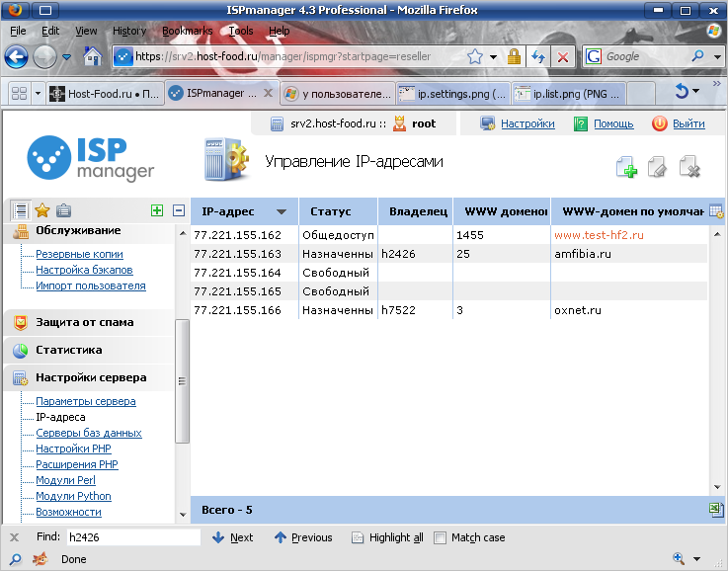Toggle the Match case checkbox
The width and height of the screenshot is (728, 571).
click(x=440, y=537)
